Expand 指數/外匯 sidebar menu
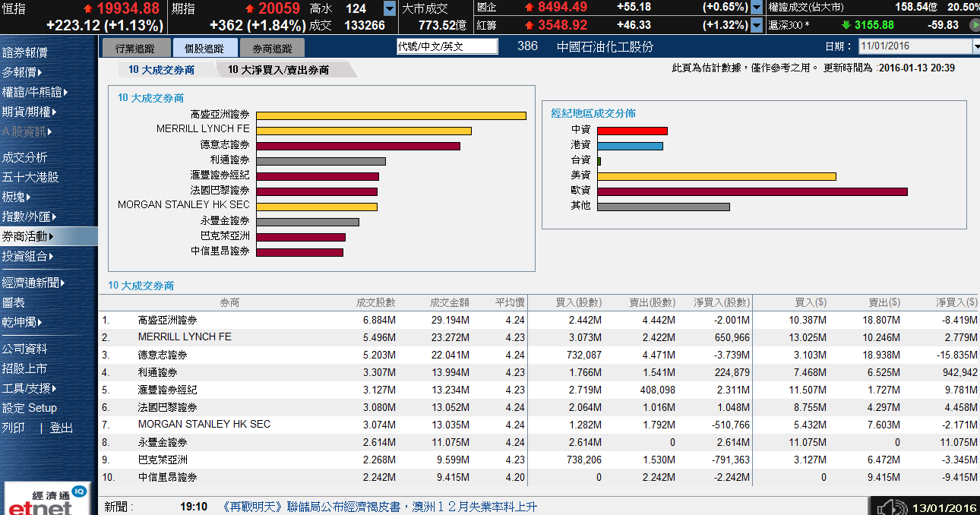The height and width of the screenshot is (515, 980). point(30,217)
